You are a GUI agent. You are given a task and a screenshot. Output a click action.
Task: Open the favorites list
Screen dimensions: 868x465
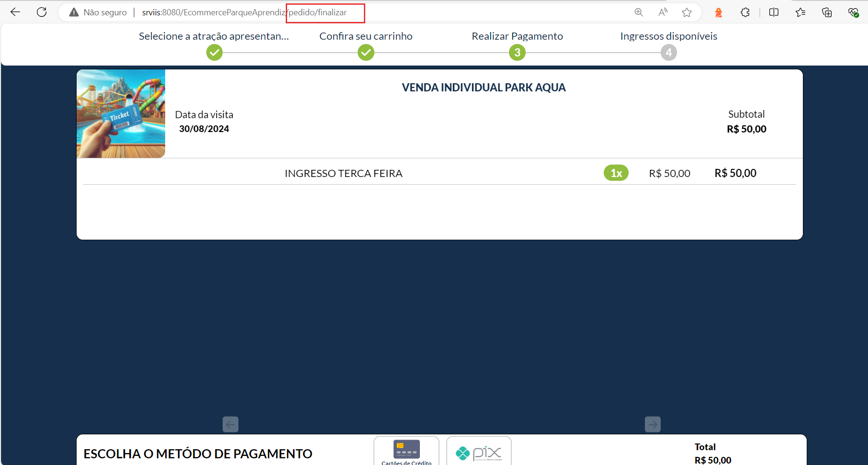click(x=800, y=12)
